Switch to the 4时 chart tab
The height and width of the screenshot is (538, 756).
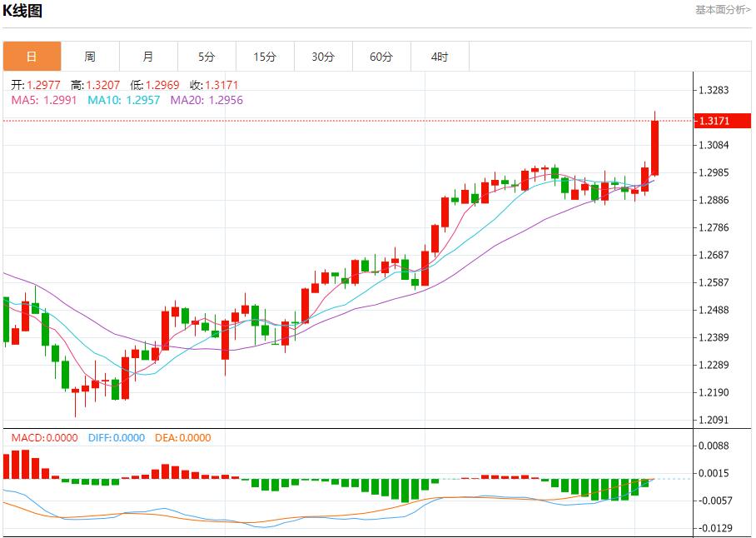coord(440,57)
